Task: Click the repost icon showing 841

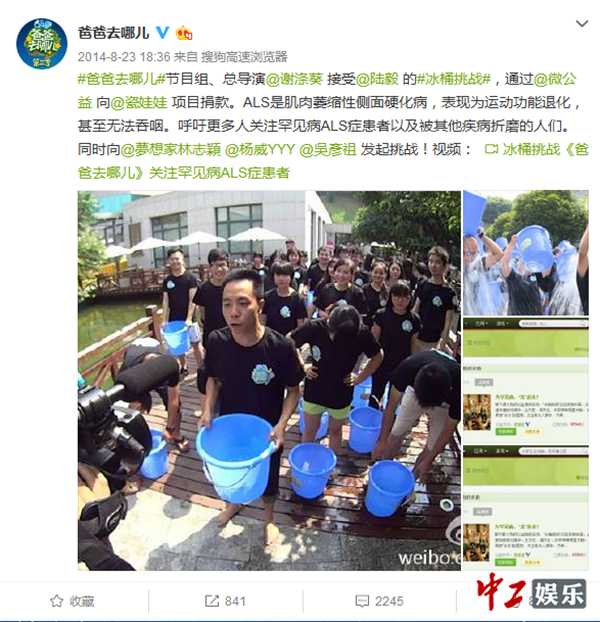Action: coord(212,601)
